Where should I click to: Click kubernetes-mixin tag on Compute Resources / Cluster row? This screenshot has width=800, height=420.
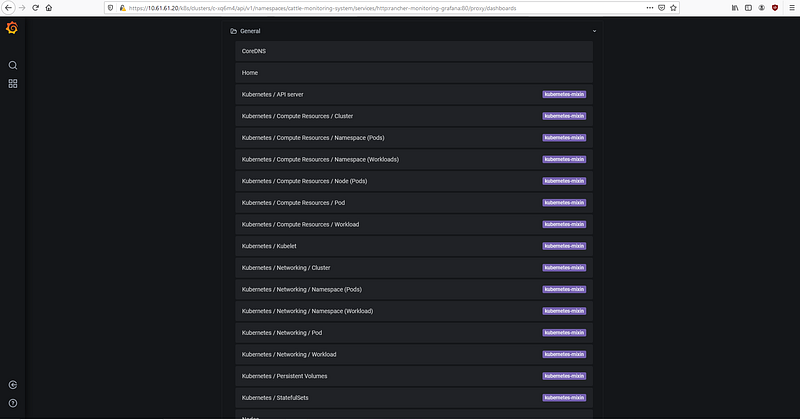pos(564,116)
